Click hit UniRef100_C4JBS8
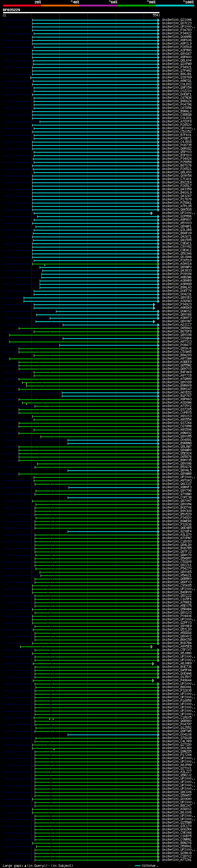This screenshot has height=868, width=197. point(177,142)
